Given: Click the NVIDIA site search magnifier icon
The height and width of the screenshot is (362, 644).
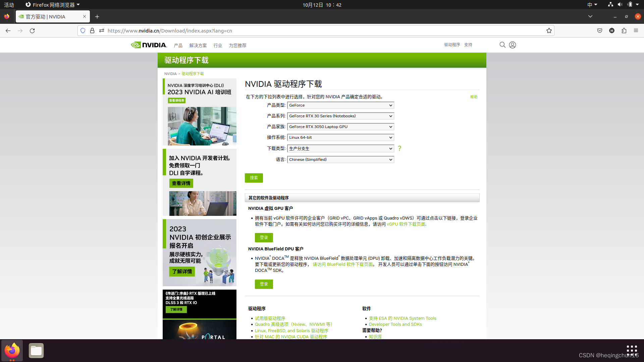Looking at the screenshot, I should pyautogui.click(x=502, y=45).
